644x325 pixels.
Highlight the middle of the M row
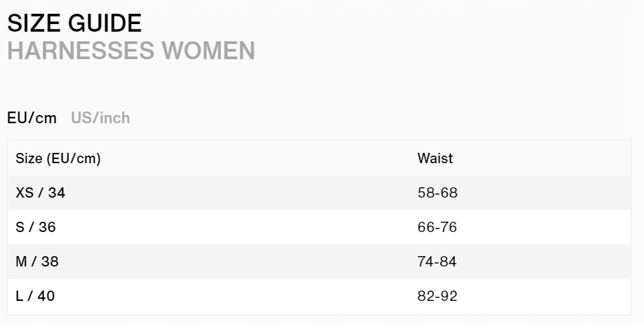pos(319,262)
